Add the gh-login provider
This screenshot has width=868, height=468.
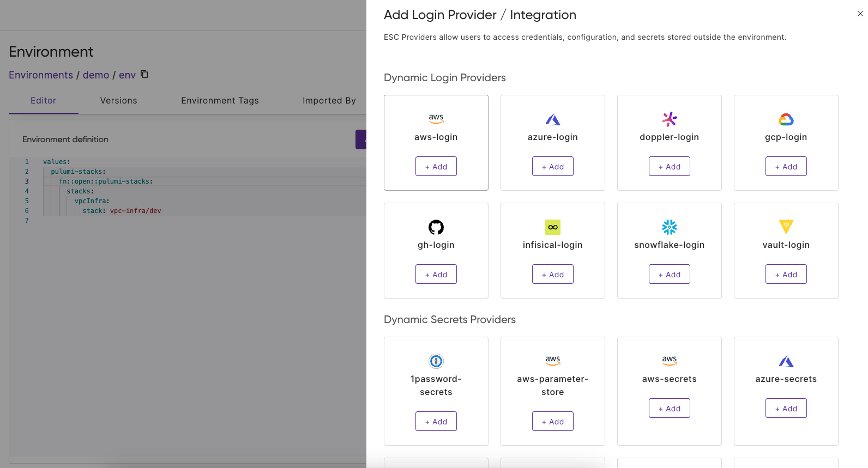(436, 274)
